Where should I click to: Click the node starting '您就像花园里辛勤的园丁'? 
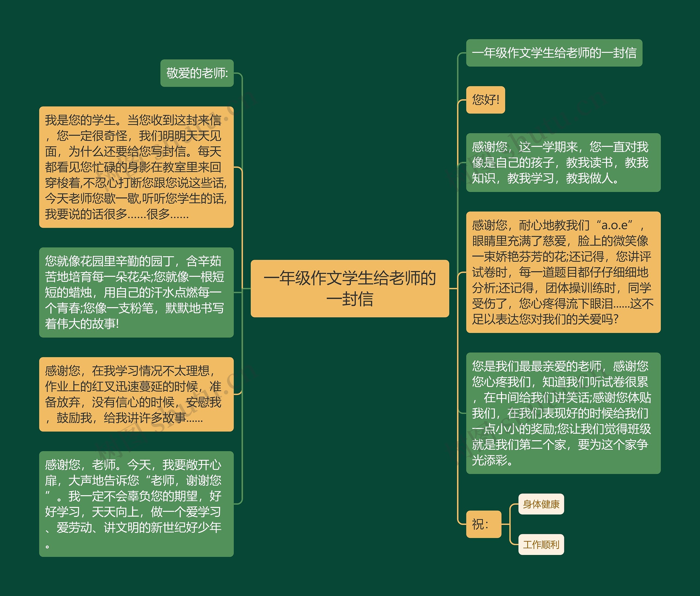point(136,292)
